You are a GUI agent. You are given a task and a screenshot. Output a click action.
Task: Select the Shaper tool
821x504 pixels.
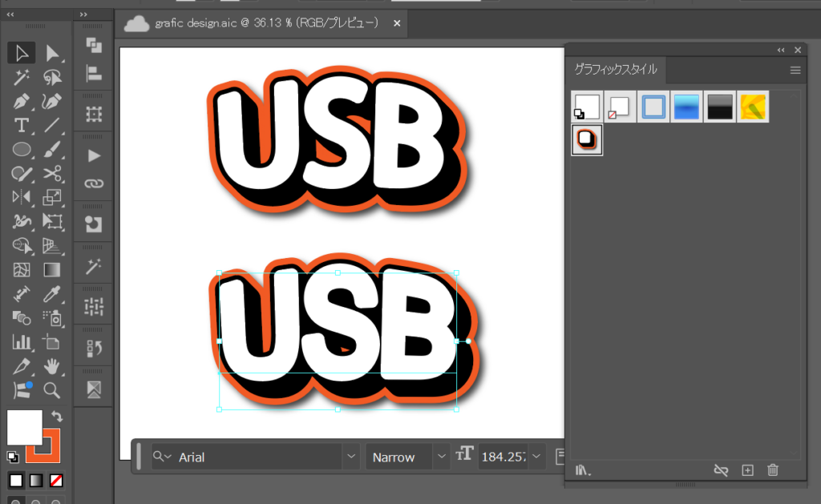[x=22, y=174]
